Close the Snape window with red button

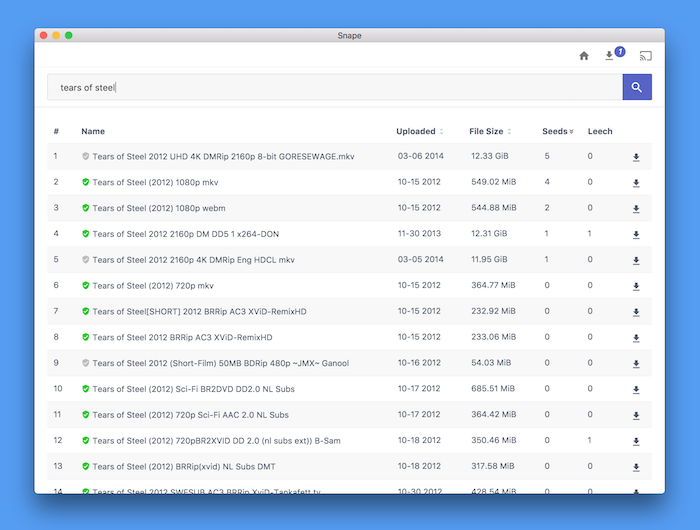click(43, 35)
